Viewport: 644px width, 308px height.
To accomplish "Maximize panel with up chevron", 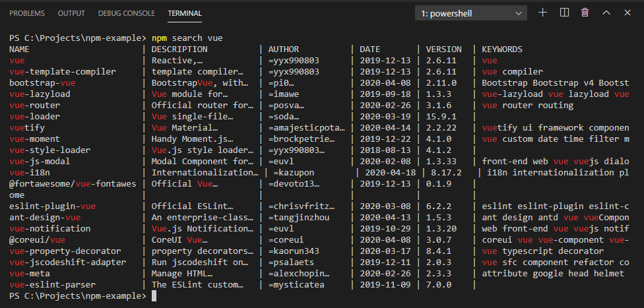I will (x=606, y=13).
